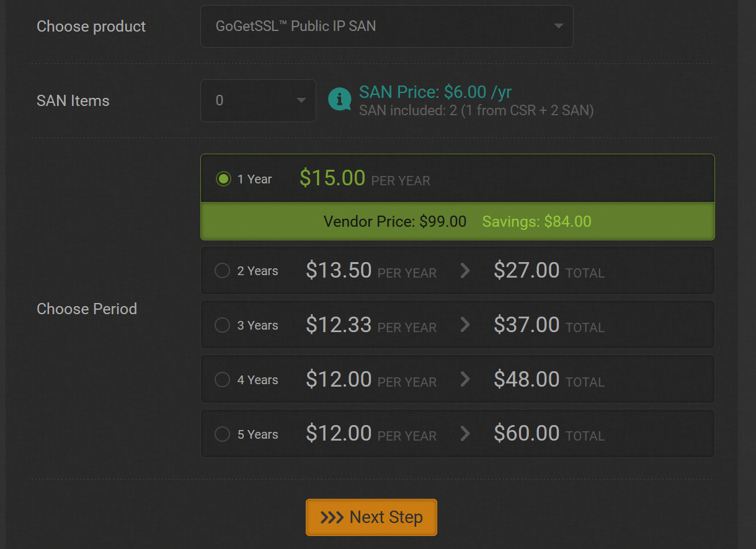Expand the SAN Items quantity dropdown
The height and width of the screenshot is (549, 756).
click(x=257, y=100)
